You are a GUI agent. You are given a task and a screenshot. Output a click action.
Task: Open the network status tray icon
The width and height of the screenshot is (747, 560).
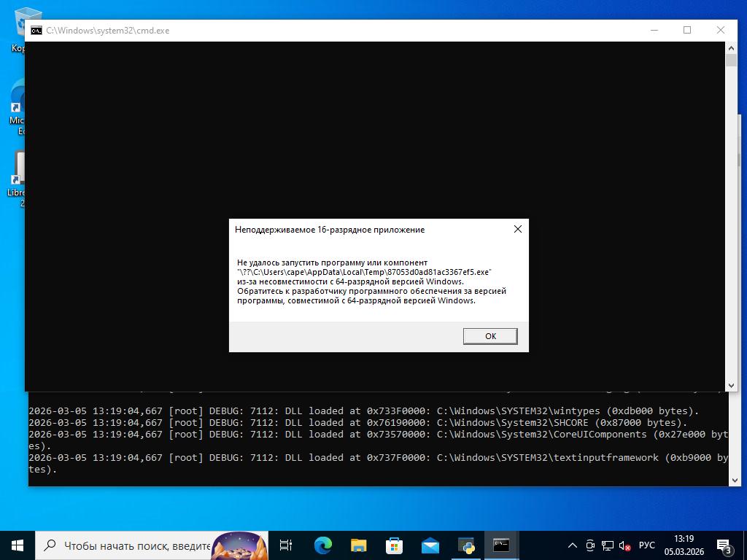pos(607,545)
